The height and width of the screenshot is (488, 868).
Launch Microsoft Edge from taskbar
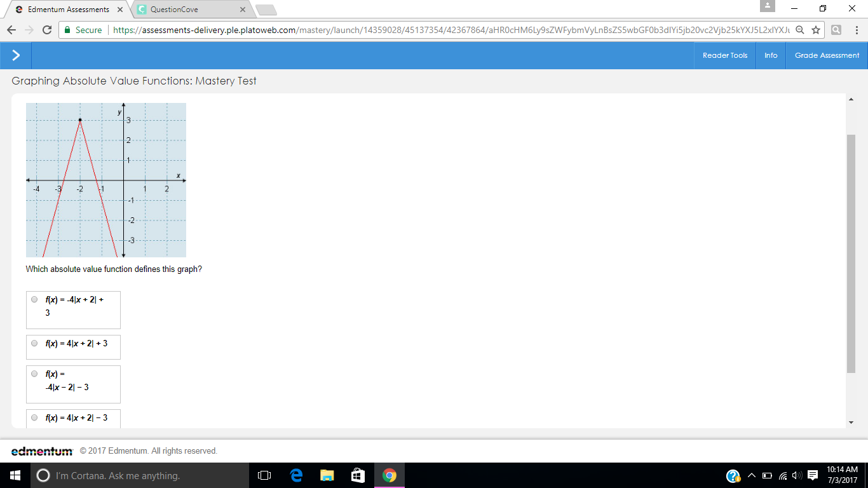click(x=296, y=475)
